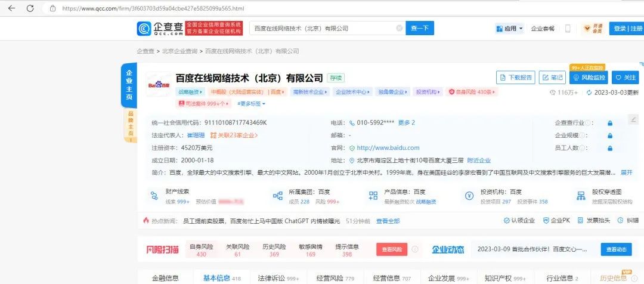644x284 pixels.
Task: Click the 笔记 button
Action: point(552,78)
